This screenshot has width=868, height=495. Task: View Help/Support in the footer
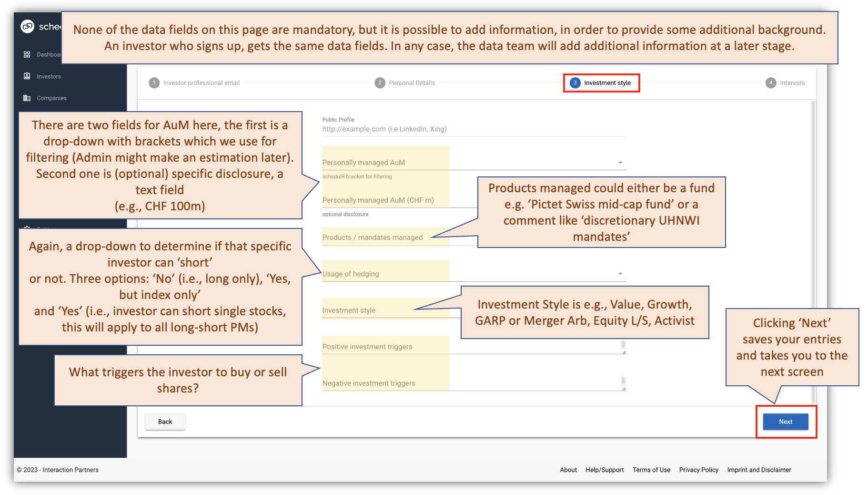(605, 470)
